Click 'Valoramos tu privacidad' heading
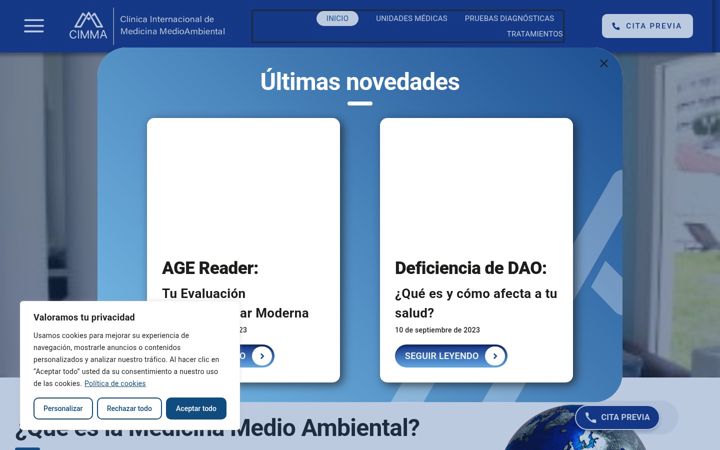Image resolution: width=720 pixels, height=450 pixels. pos(84,317)
